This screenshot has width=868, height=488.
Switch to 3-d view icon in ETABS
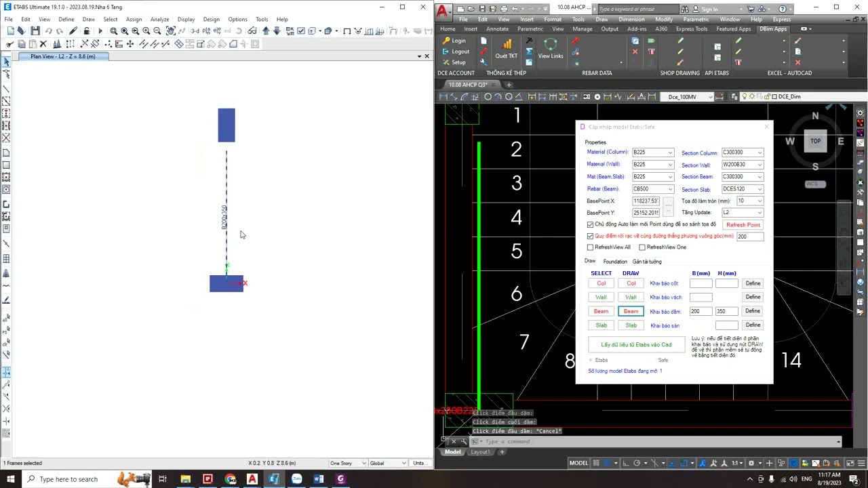pos(195,31)
